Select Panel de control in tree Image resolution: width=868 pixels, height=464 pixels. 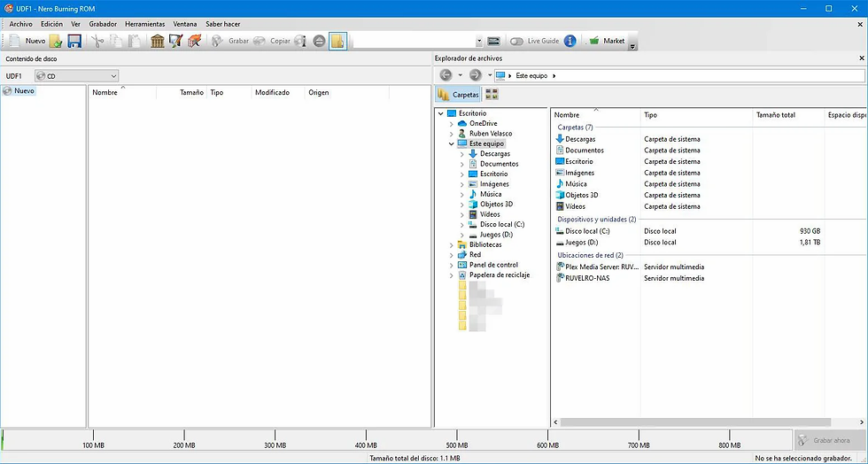click(493, 265)
